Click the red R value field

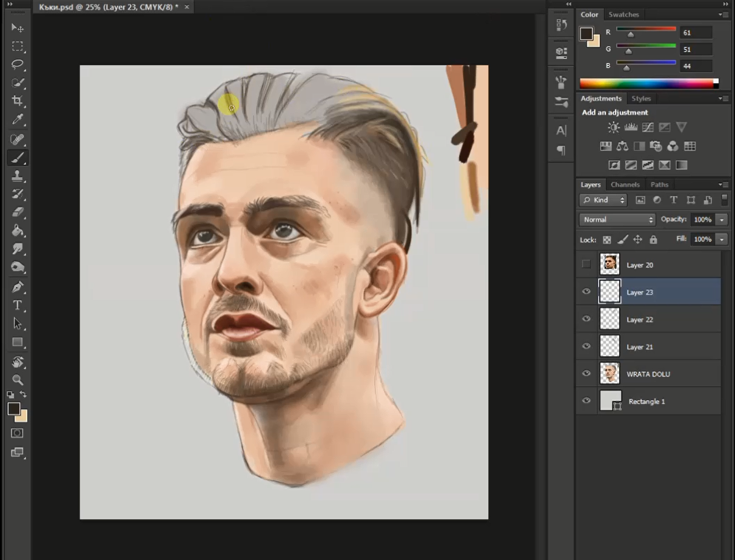pos(695,33)
